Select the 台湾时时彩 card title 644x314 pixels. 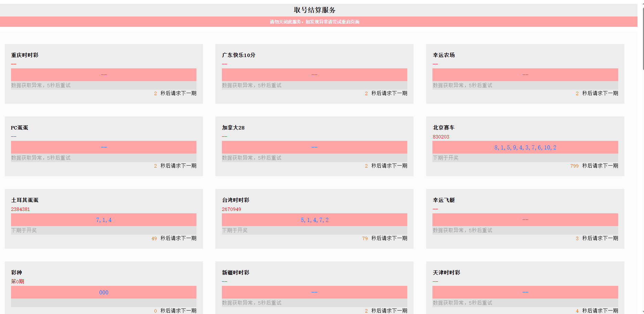[x=236, y=200]
